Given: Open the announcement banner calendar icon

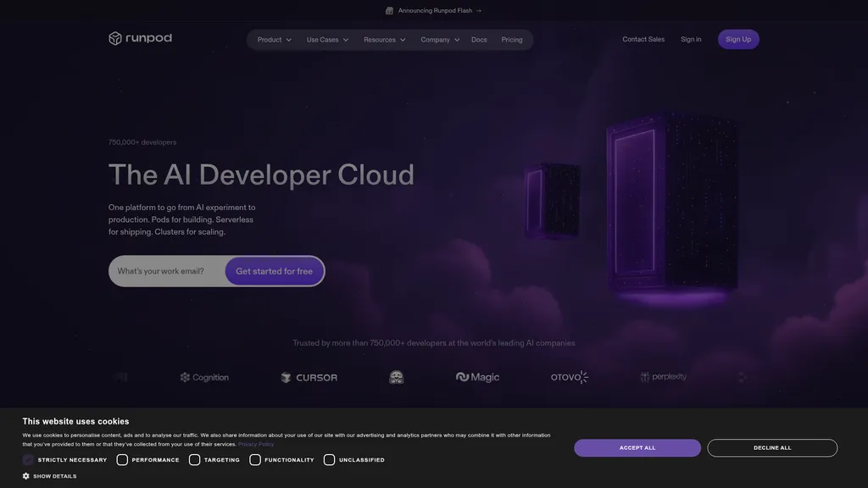Looking at the screenshot, I should [x=389, y=10].
